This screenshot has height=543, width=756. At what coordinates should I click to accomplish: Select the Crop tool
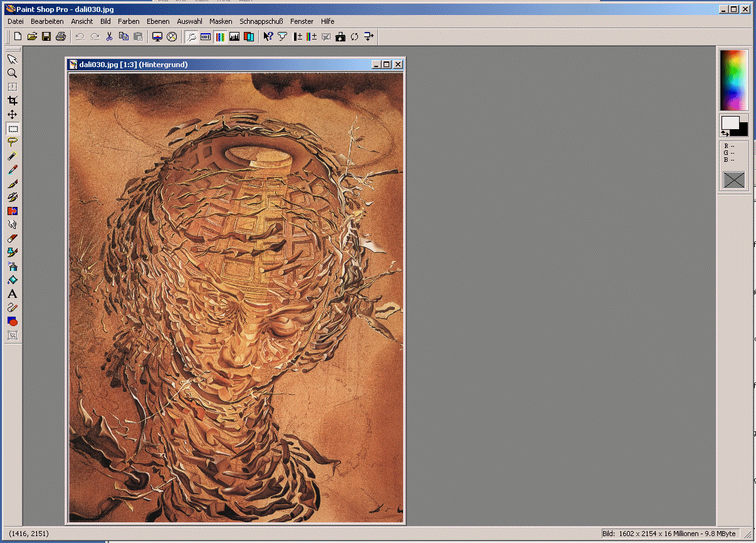click(x=12, y=100)
